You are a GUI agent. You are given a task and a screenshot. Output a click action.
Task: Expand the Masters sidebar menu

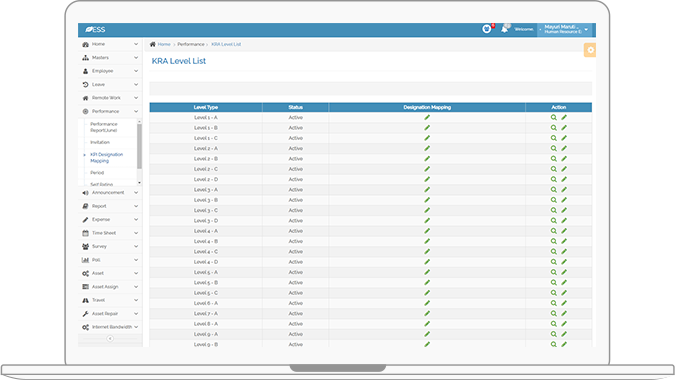(110, 58)
